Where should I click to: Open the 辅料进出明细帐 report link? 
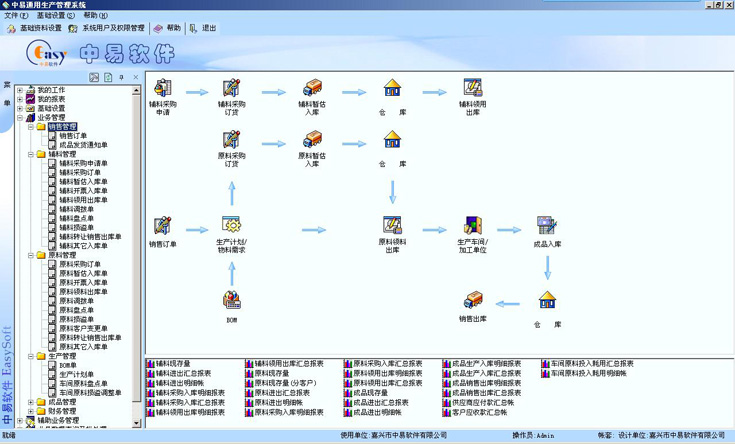[x=180, y=384]
